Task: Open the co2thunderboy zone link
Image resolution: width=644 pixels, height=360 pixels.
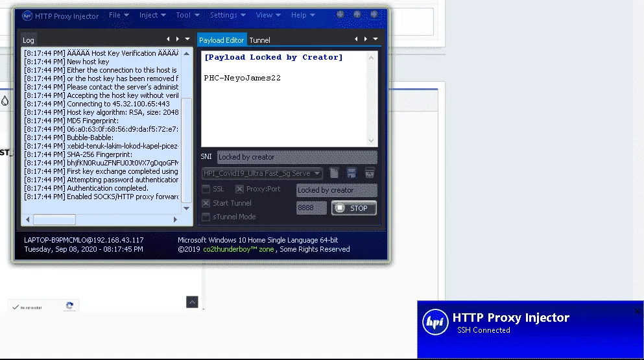Action: coord(238,249)
